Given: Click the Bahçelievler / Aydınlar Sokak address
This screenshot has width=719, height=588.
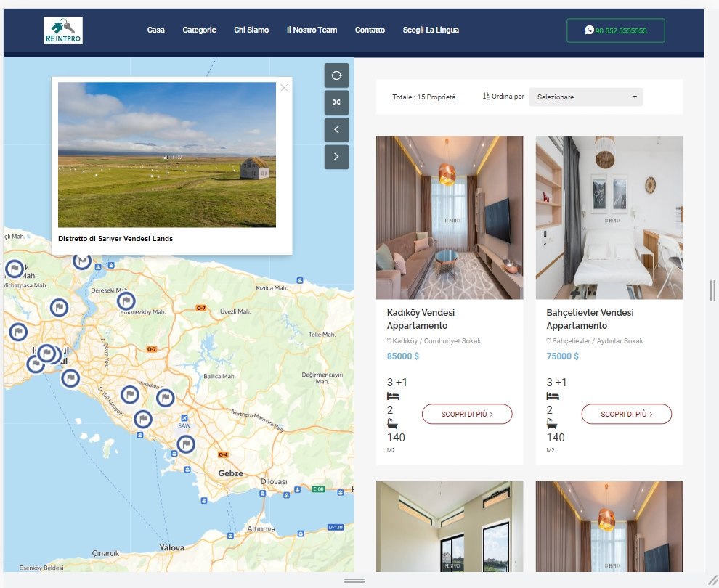Looking at the screenshot, I should 598,341.
